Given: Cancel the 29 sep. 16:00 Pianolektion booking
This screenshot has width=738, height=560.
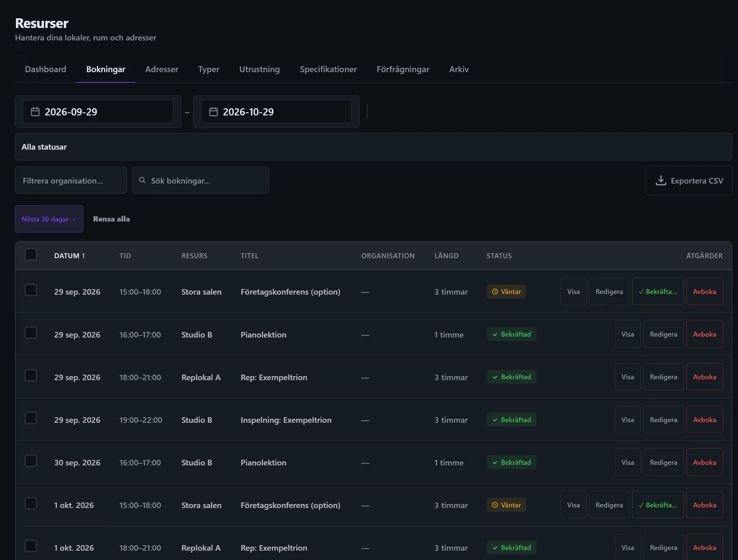Looking at the screenshot, I should pyautogui.click(x=705, y=334).
